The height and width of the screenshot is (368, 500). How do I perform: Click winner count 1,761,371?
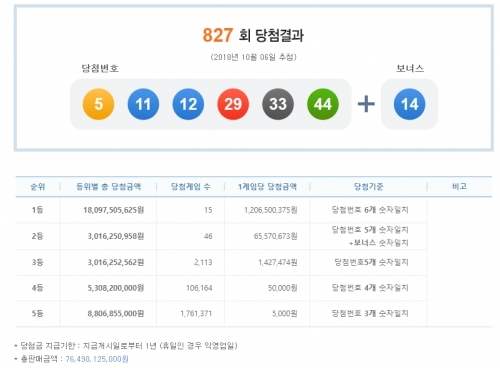196,313
